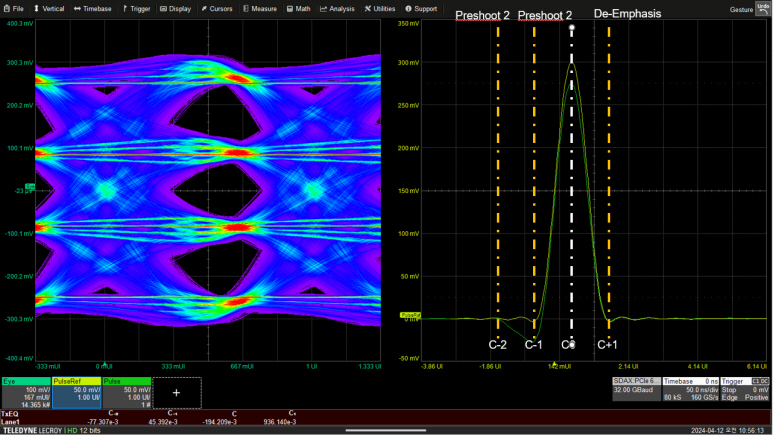
Task: Add a new trace with plus box
Action: tap(177, 393)
